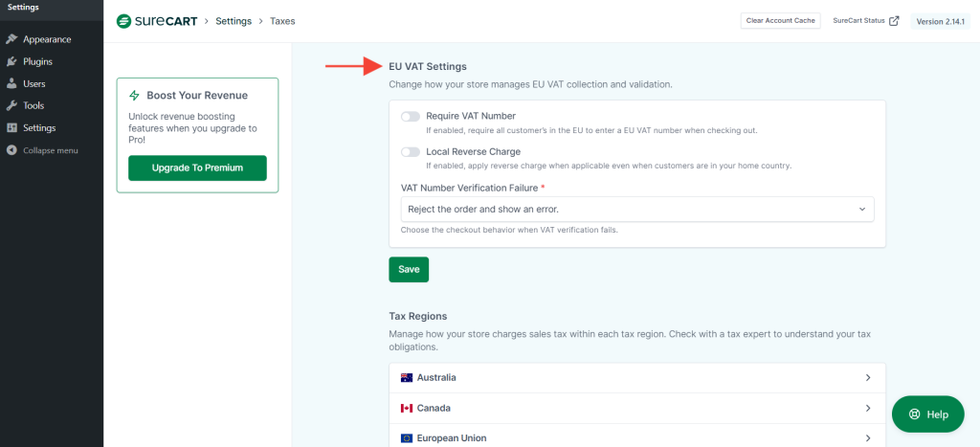Click the Local Reverse Charge label

(473, 151)
